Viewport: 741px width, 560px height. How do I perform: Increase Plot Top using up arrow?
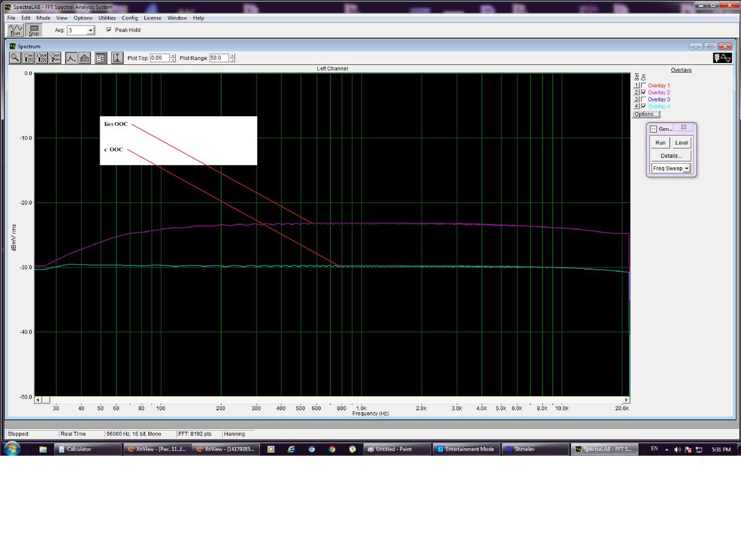tap(173, 56)
